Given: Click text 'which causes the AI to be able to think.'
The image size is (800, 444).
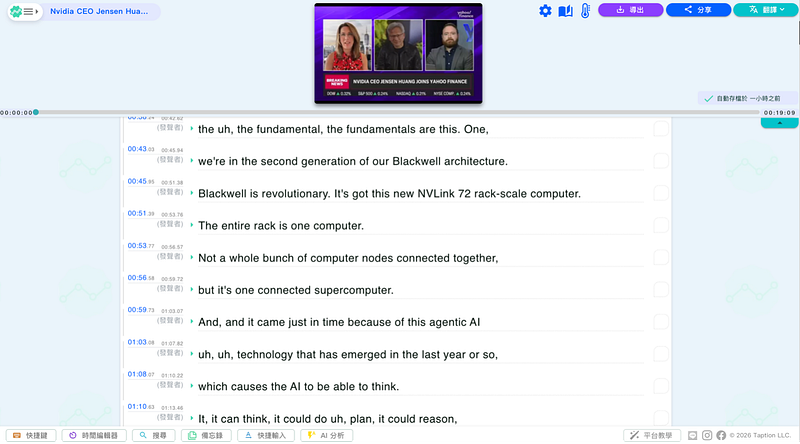Looking at the screenshot, I should tap(298, 386).
